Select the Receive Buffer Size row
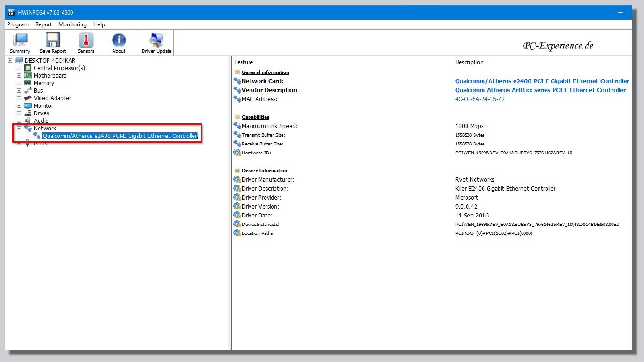This screenshot has width=644, height=362. click(x=432, y=144)
